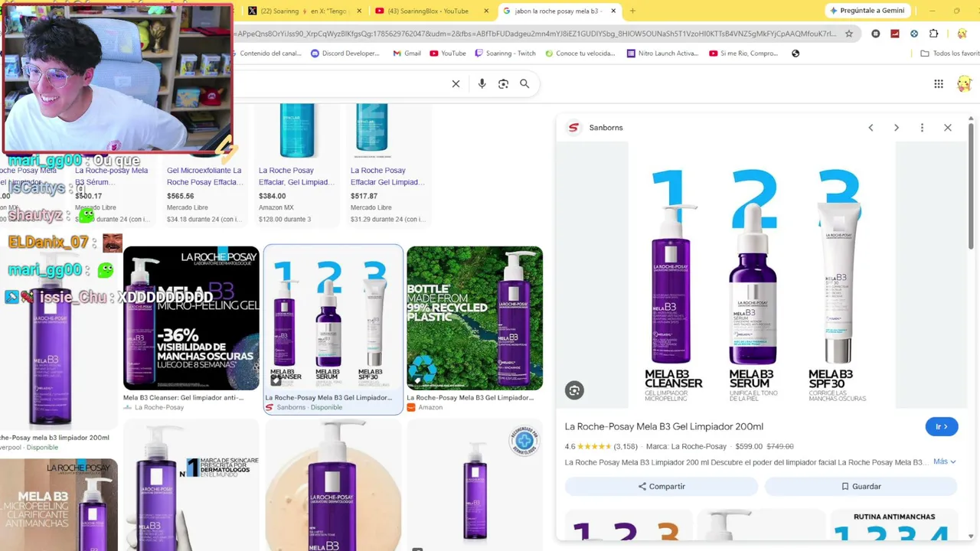Close the jabon la roche posay tab
The width and height of the screenshot is (980, 551).
613,11
